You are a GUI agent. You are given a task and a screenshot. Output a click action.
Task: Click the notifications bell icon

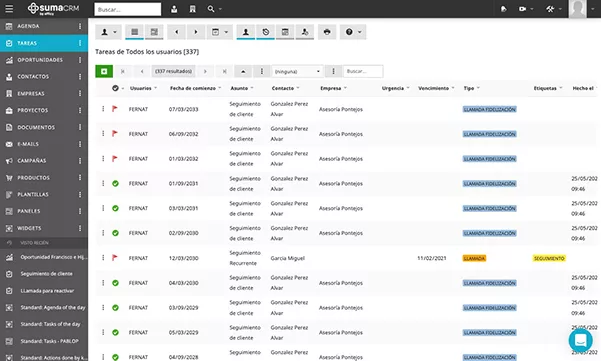(x=504, y=9)
